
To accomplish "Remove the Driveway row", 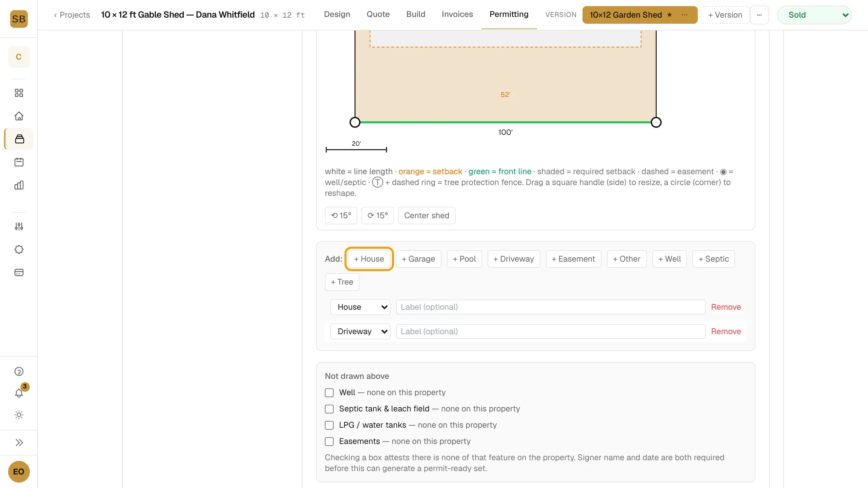I will coord(726,331).
